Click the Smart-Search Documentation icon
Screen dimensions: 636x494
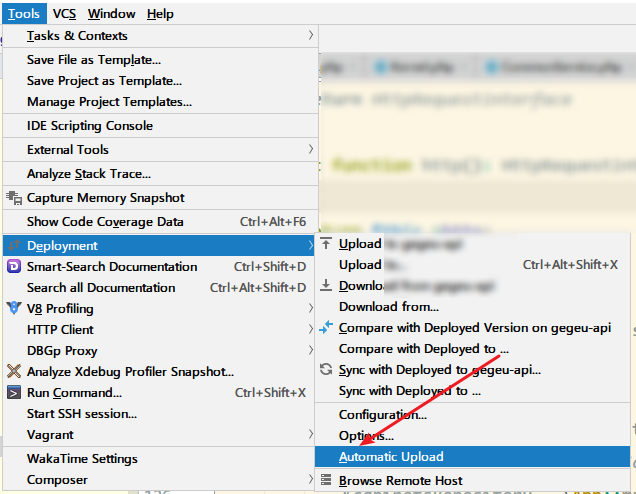pyautogui.click(x=14, y=267)
